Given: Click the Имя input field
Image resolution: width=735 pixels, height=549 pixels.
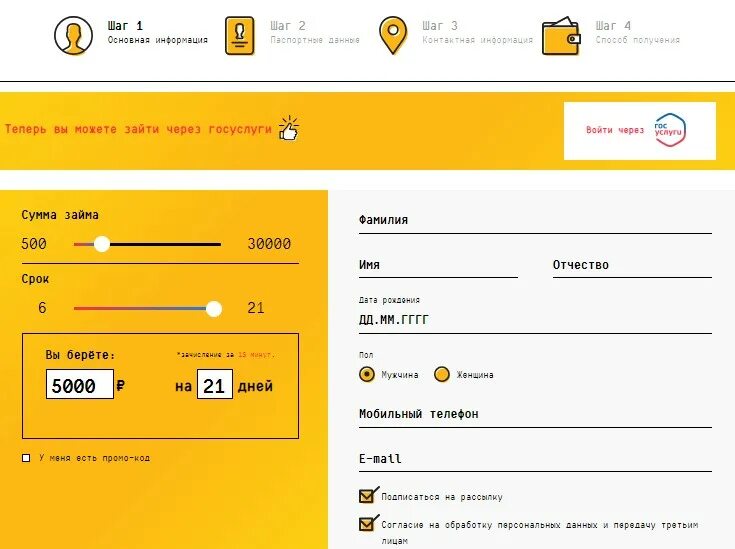Looking at the screenshot, I should coord(438,266).
